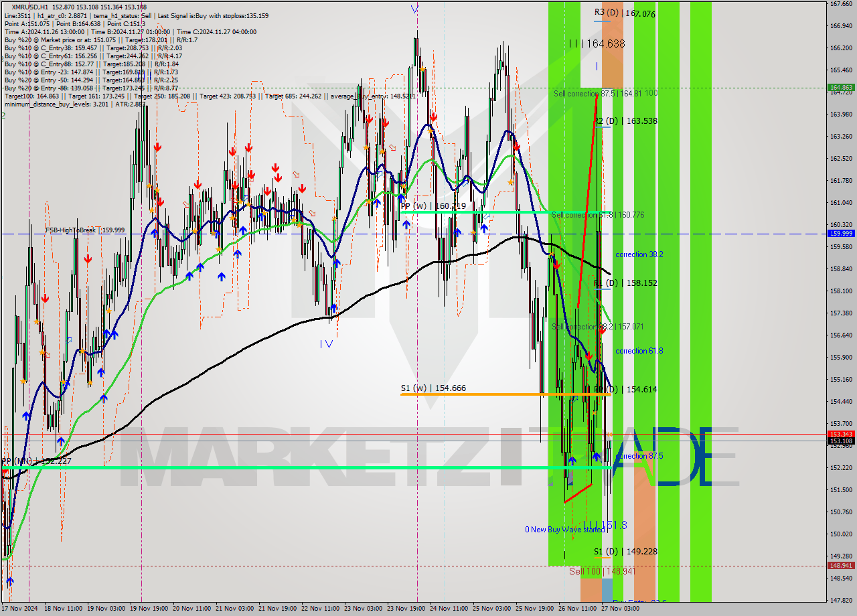
Task: Click the I V wave marker label
Action: pyautogui.click(x=326, y=344)
